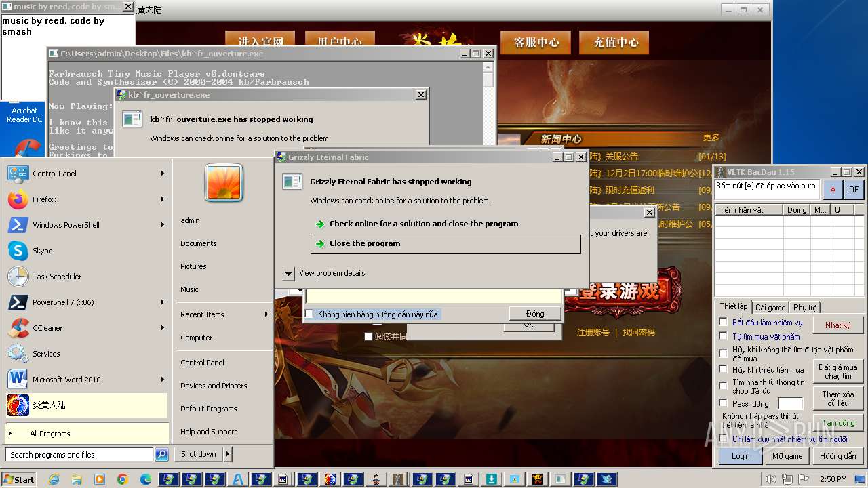
Task: Switch to the Cài game tab
Action: click(770, 307)
